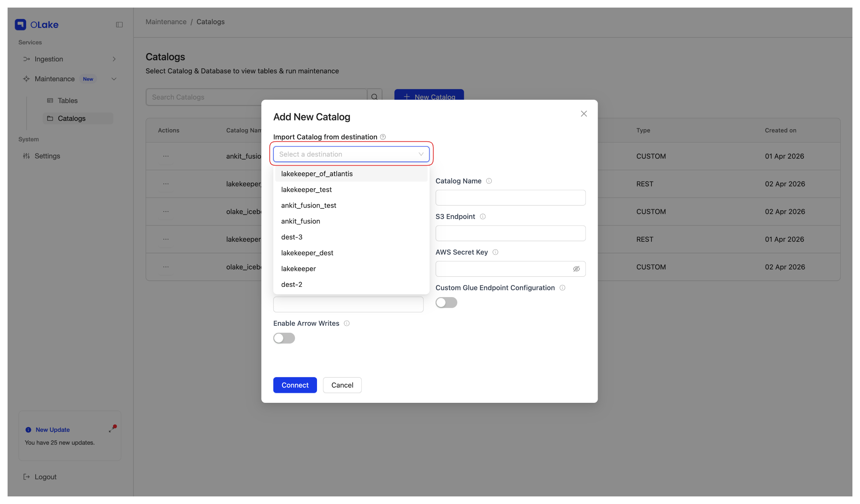Collapse the sidebar using the panel icon

coord(119,24)
